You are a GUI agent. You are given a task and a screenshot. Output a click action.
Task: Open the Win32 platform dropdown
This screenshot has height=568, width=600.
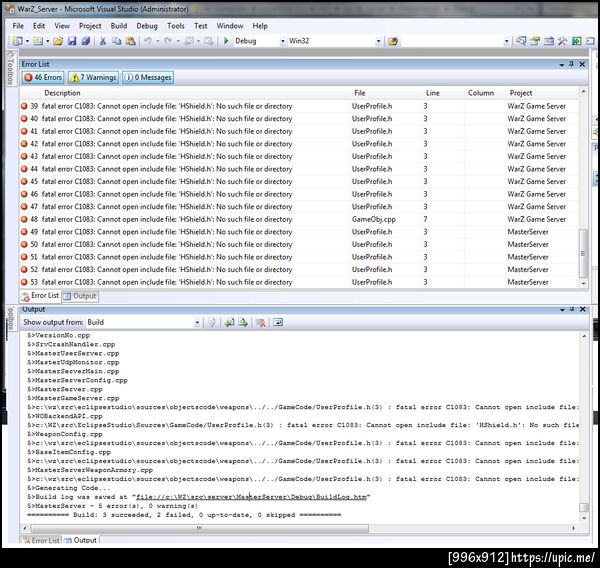pyautogui.click(x=378, y=41)
